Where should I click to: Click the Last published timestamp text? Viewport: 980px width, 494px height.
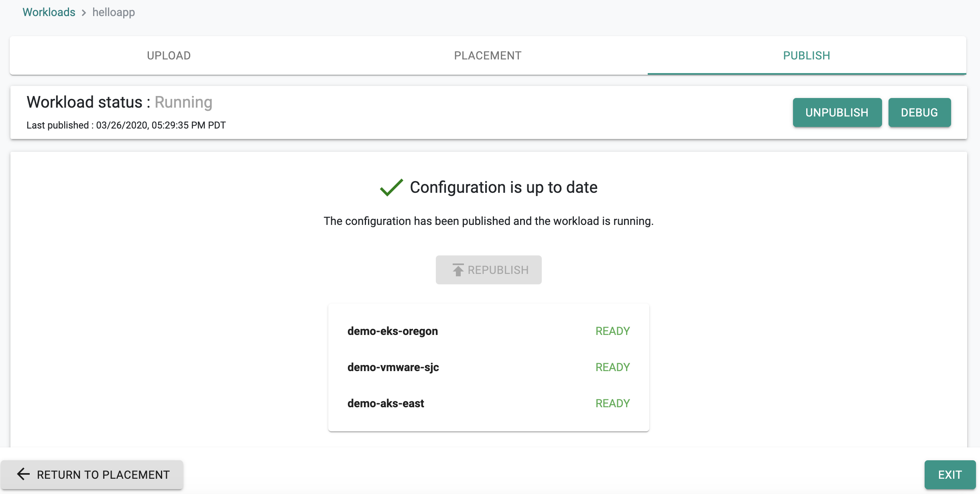pos(126,125)
